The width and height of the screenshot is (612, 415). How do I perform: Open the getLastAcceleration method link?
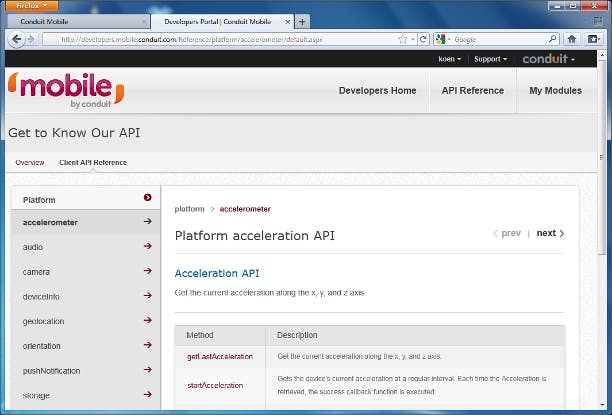(x=220, y=356)
